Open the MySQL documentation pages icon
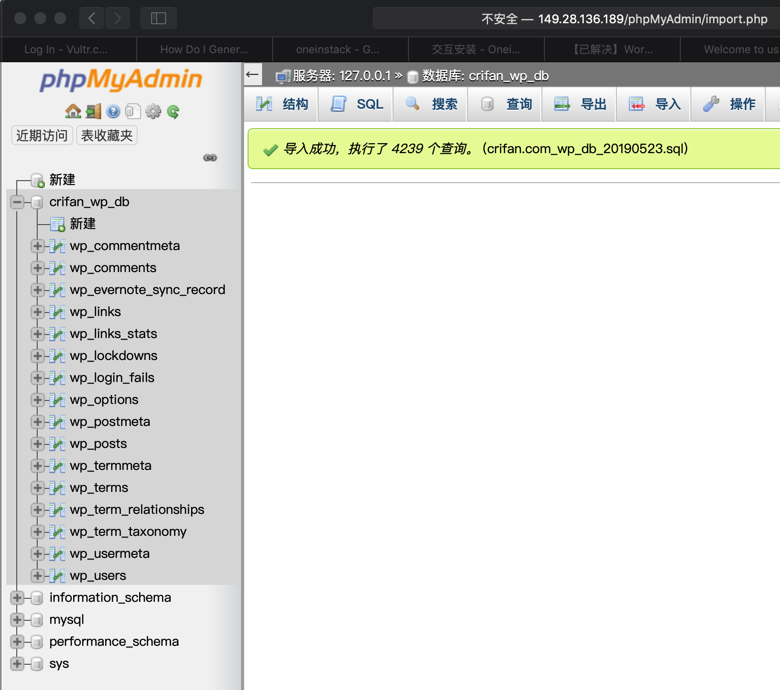This screenshot has height=690, width=780. point(133,111)
